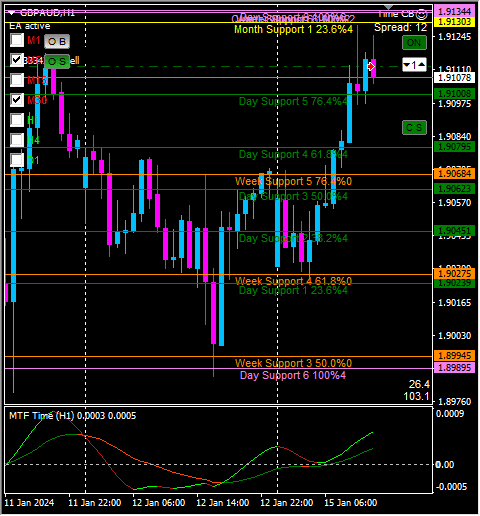Enable the M1 timeframe checkbox
The width and height of the screenshot is (480, 516).
coord(17,40)
